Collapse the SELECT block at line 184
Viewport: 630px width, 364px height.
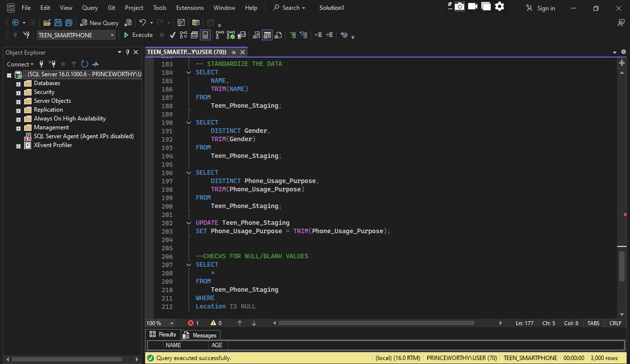(188, 72)
